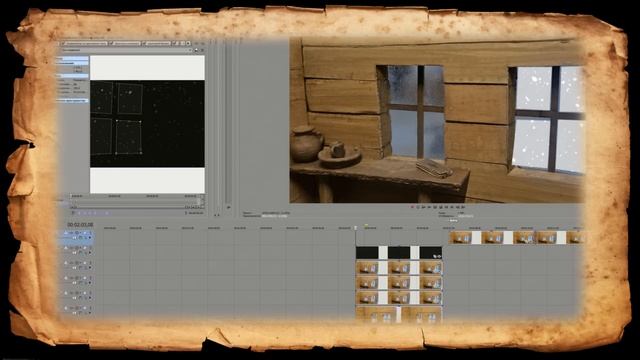640x360 pixels.
Task: Select the last cabin clip on fifth track
Action: coord(431,298)
